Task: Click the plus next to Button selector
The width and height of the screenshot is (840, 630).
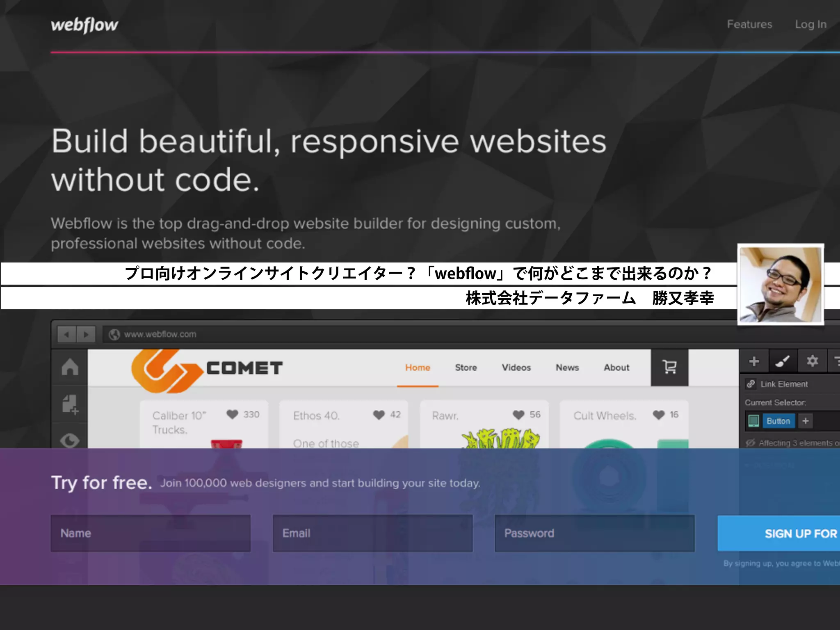Action: pyautogui.click(x=806, y=421)
